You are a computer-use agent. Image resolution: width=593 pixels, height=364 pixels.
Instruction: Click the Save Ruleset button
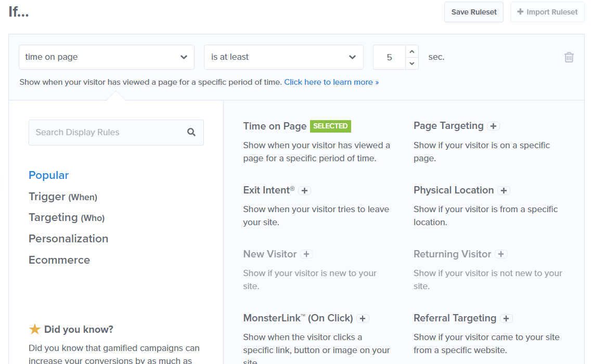pos(473,12)
